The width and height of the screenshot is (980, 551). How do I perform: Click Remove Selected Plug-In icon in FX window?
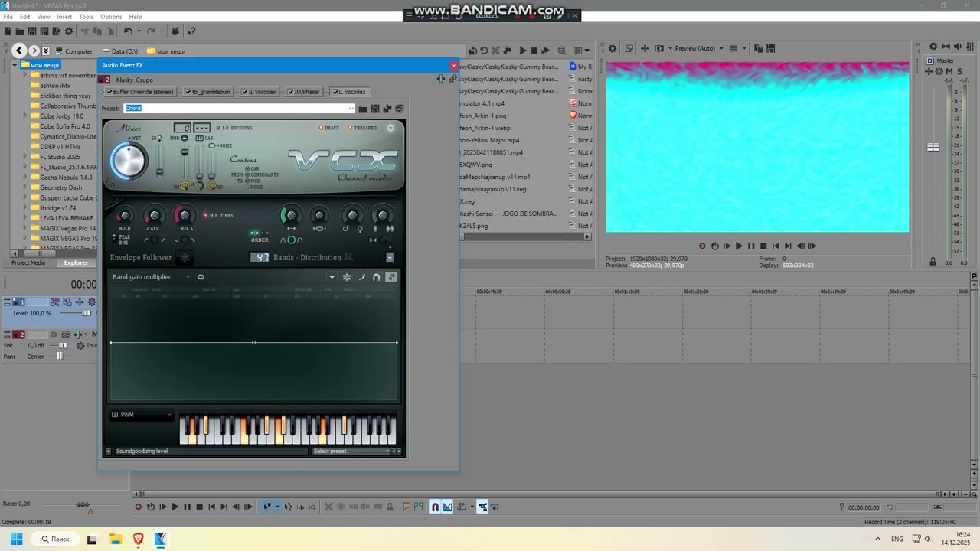pyautogui.click(x=452, y=79)
